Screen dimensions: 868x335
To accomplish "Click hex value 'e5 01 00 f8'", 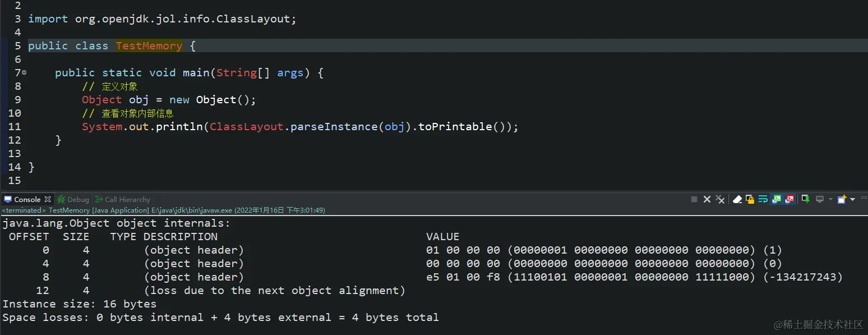I will pos(463,277).
